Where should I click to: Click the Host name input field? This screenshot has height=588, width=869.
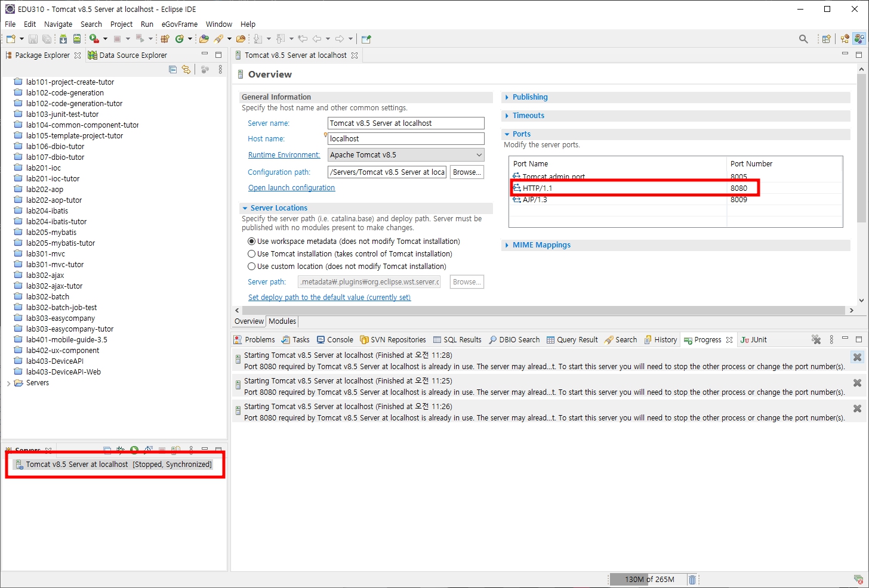pos(406,139)
